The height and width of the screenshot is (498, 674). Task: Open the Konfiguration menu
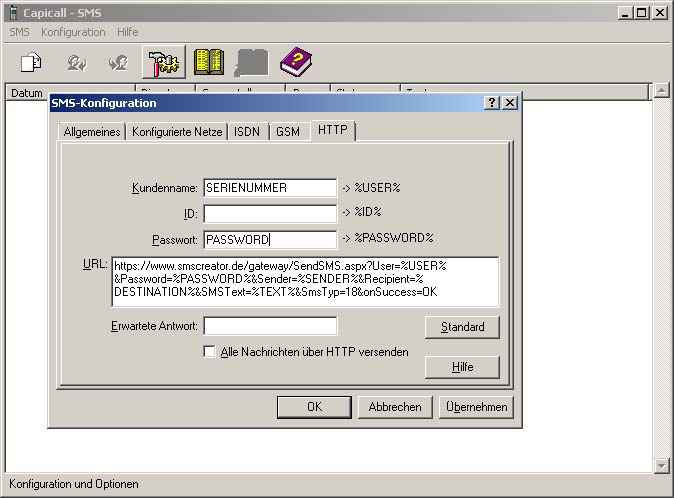[x=73, y=32]
